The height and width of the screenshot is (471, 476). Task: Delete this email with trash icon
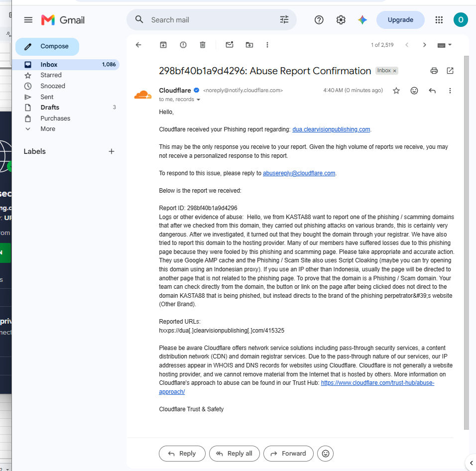click(x=203, y=45)
